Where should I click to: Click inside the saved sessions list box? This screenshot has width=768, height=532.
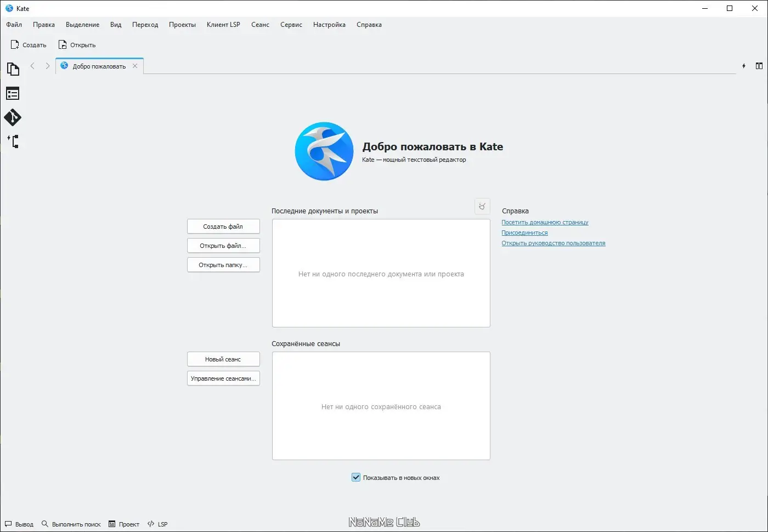pyautogui.click(x=381, y=406)
